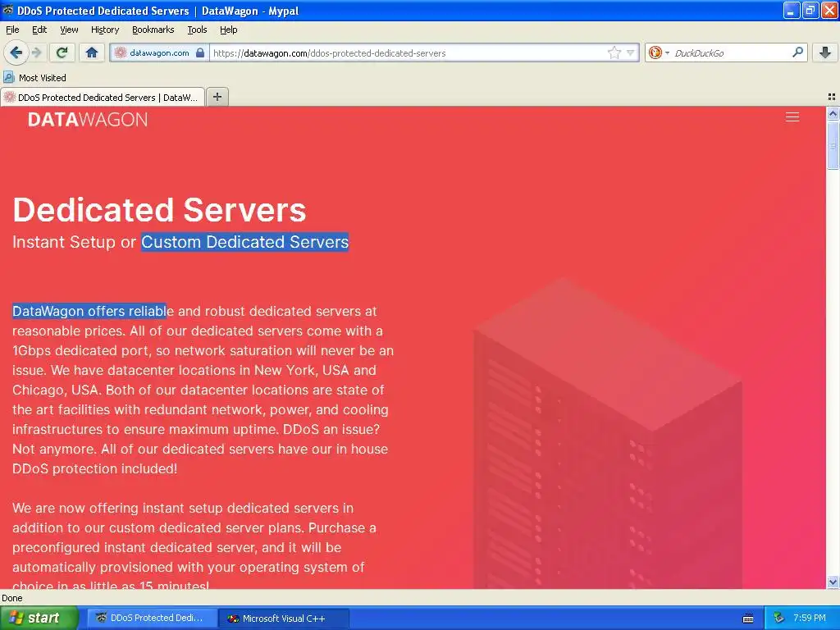Viewport: 840px width, 630px height.
Task: Click the tab groups icon on tab bar
Action: click(832, 97)
